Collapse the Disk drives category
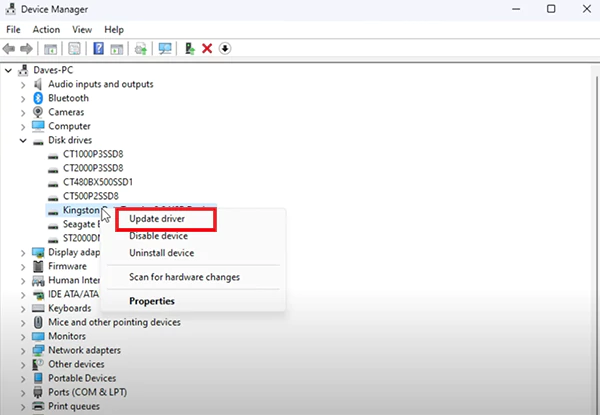Screen dimensions: 600x415 (23, 140)
